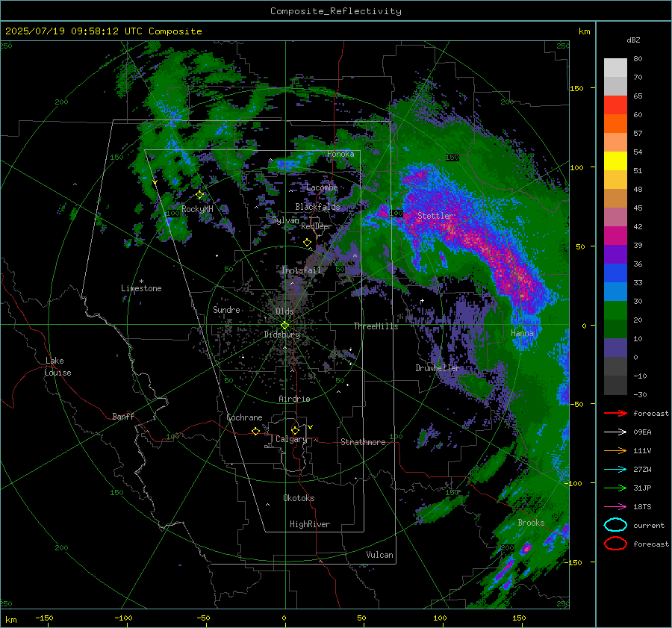Select the orange 111V arrow legend icon

pyautogui.click(x=615, y=450)
